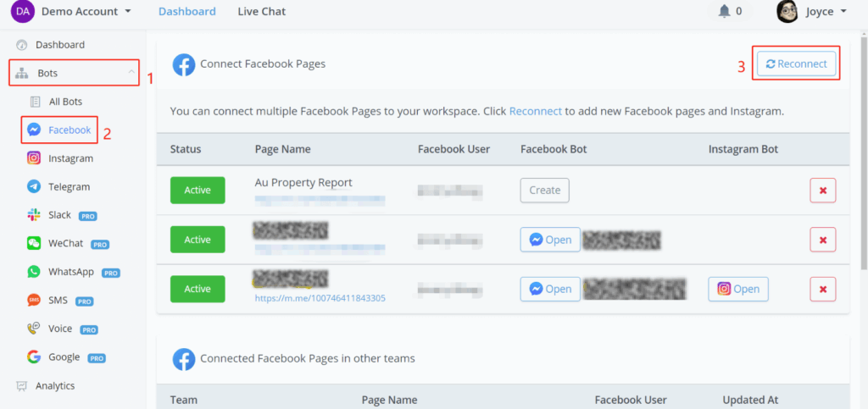Click the notification bell icon
This screenshot has height=409, width=868.
coord(724,12)
